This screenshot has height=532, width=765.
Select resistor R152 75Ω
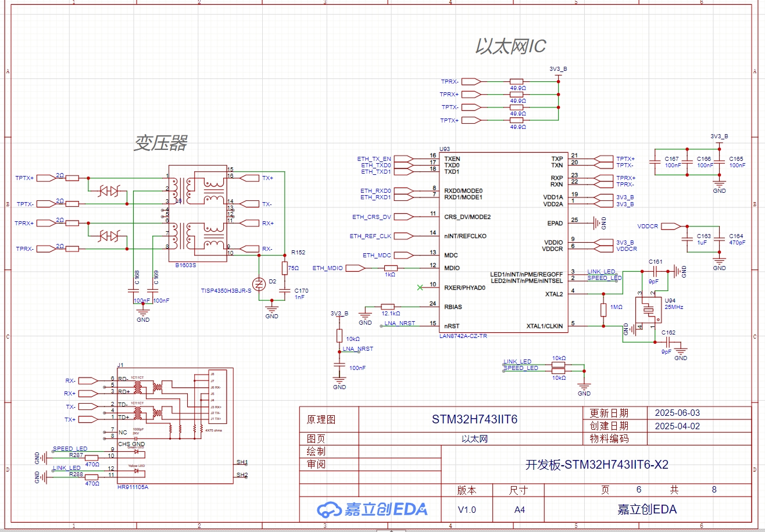[x=284, y=268]
